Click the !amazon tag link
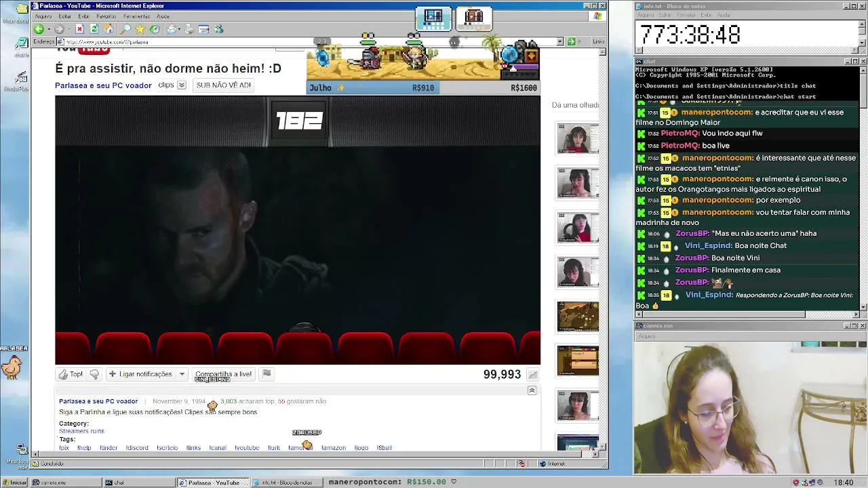Image resolution: width=868 pixels, height=488 pixels. click(x=334, y=447)
